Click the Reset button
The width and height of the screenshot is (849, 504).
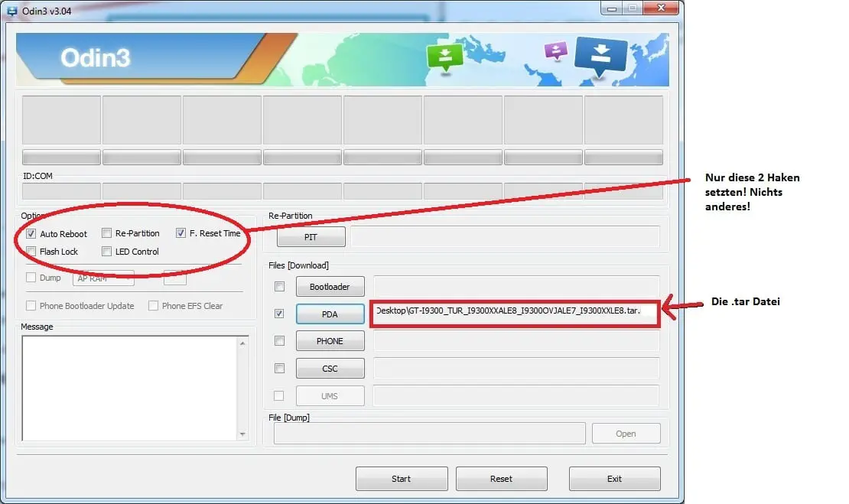[x=502, y=479]
